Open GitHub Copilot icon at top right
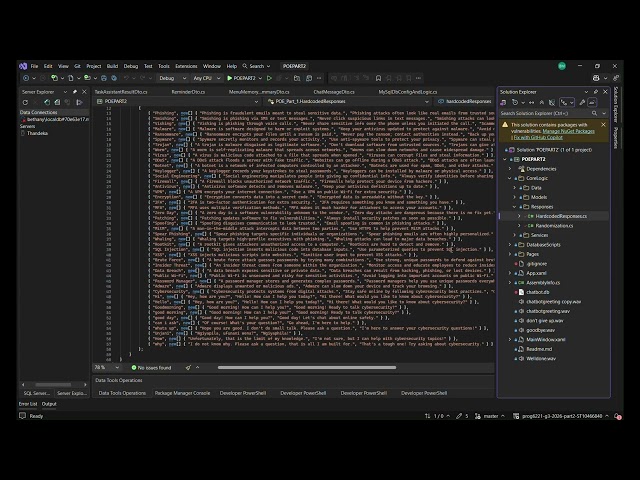The image size is (640, 480). click(596, 78)
